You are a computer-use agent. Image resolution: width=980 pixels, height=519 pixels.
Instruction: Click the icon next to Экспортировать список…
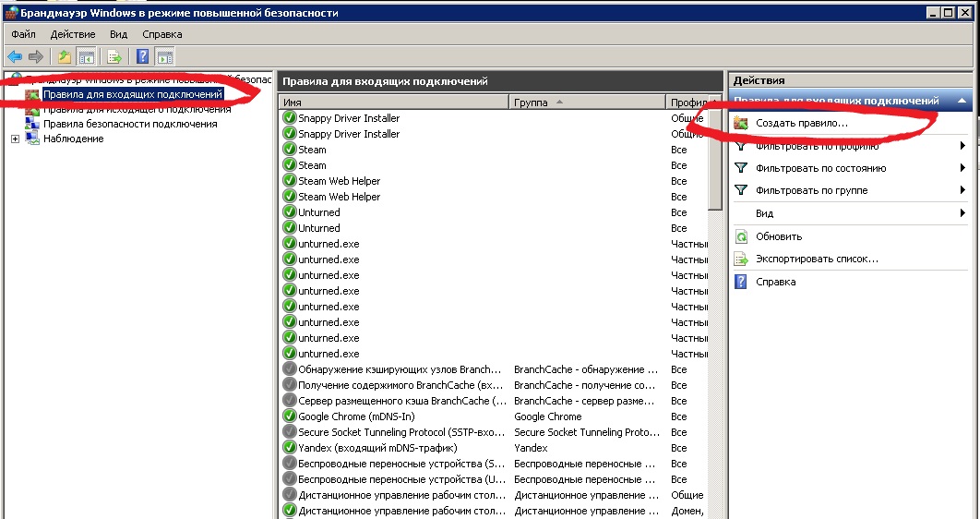[x=741, y=259]
